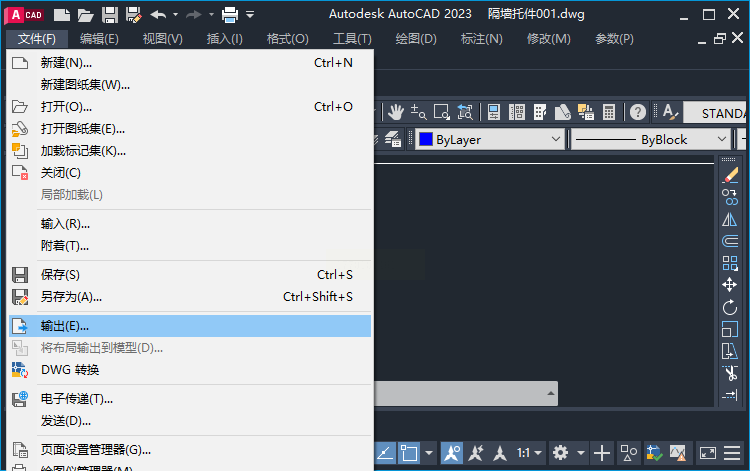Click the Help question mark icon
Image resolution: width=750 pixels, height=471 pixels.
[637, 112]
